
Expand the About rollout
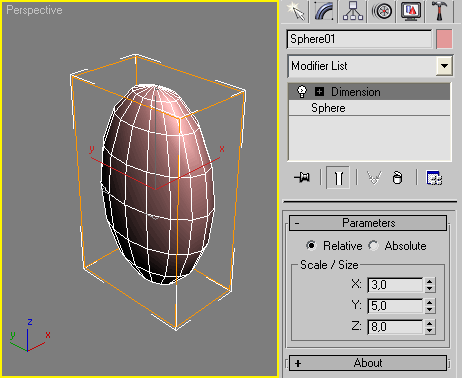point(368,363)
